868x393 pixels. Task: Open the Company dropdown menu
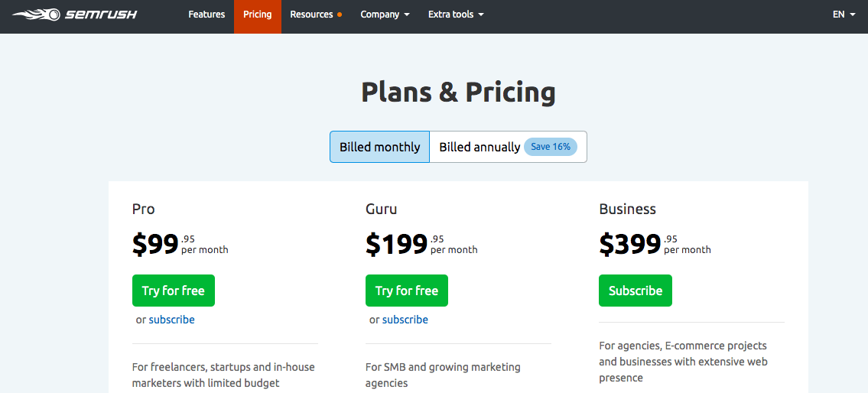tap(385, 15)
